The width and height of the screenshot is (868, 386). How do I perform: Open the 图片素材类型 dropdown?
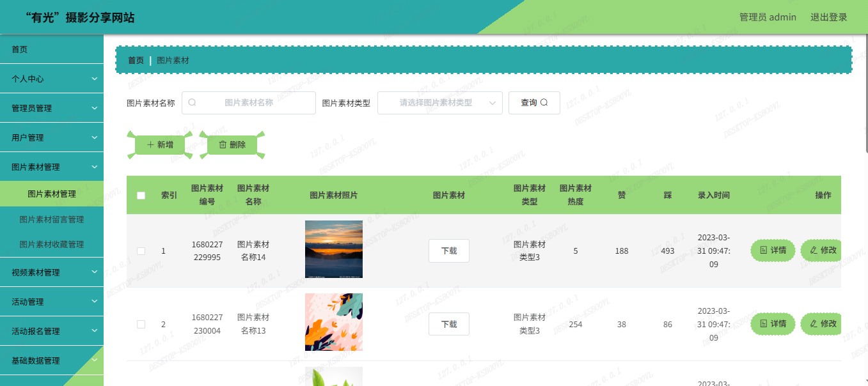point(439,103)
